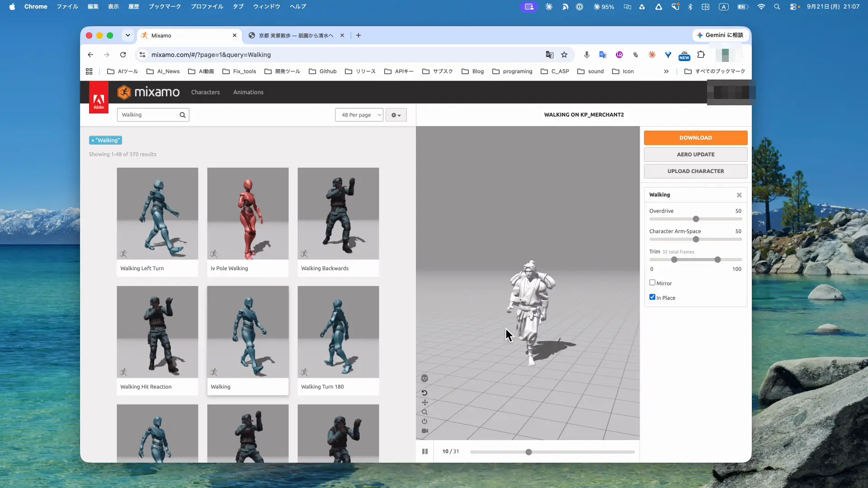Pause the animation playback
868x488 pixels.
pos(425,451)
